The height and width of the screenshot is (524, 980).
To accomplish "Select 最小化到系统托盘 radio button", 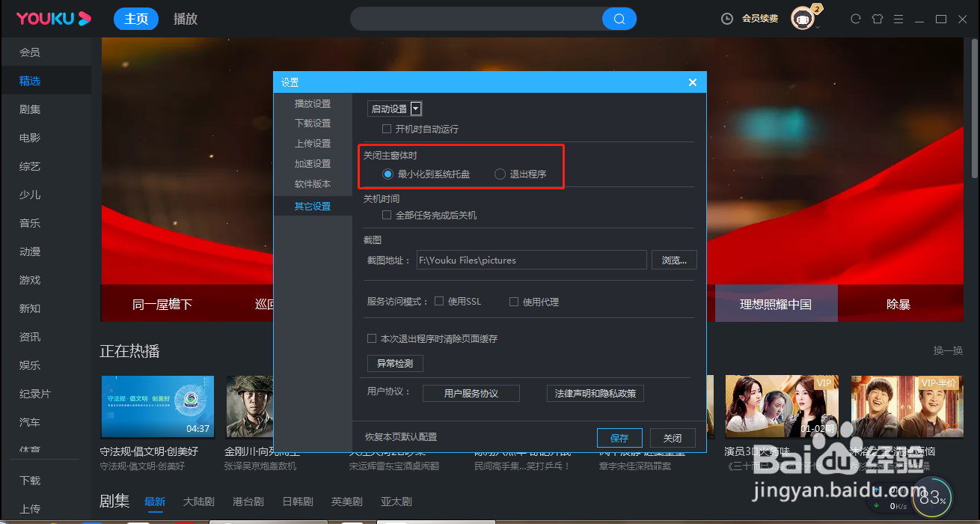I will pyautogui.click(x=388, y=174).
